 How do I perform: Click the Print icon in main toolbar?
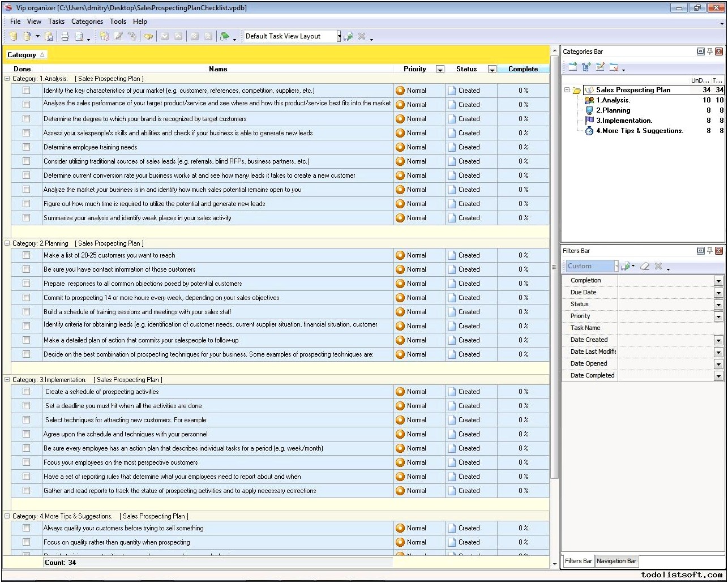tap(65, 36)
